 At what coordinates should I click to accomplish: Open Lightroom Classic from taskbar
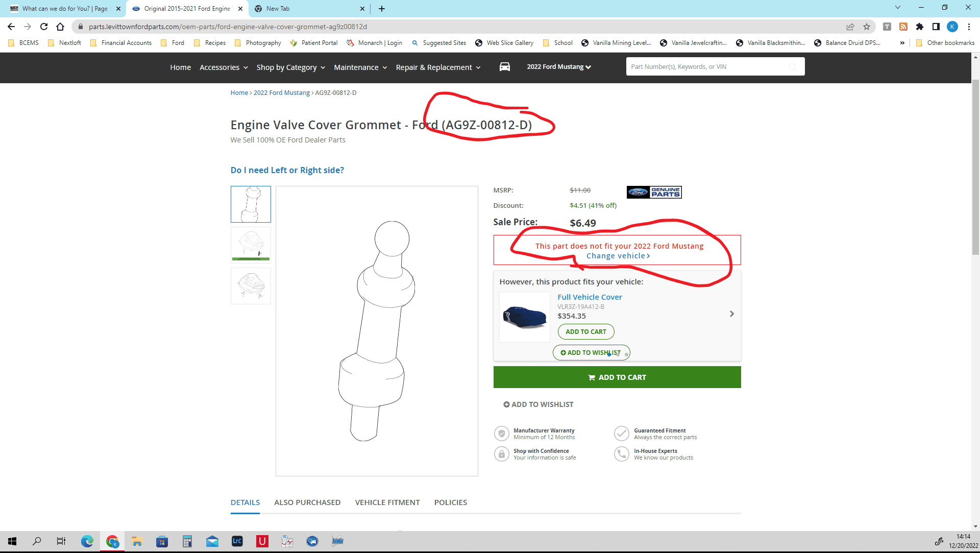coord(237,541)
